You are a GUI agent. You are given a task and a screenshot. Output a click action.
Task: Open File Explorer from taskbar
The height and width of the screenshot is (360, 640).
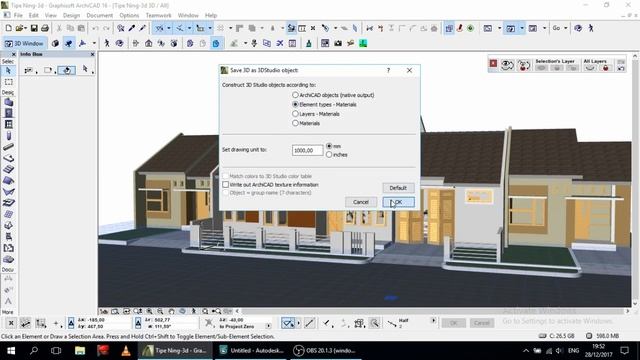(80, 351)
